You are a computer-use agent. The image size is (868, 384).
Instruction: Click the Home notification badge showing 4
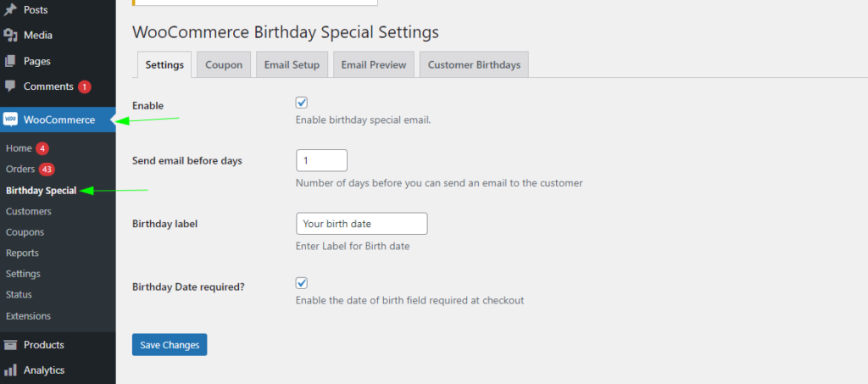(x=42, y=148)
